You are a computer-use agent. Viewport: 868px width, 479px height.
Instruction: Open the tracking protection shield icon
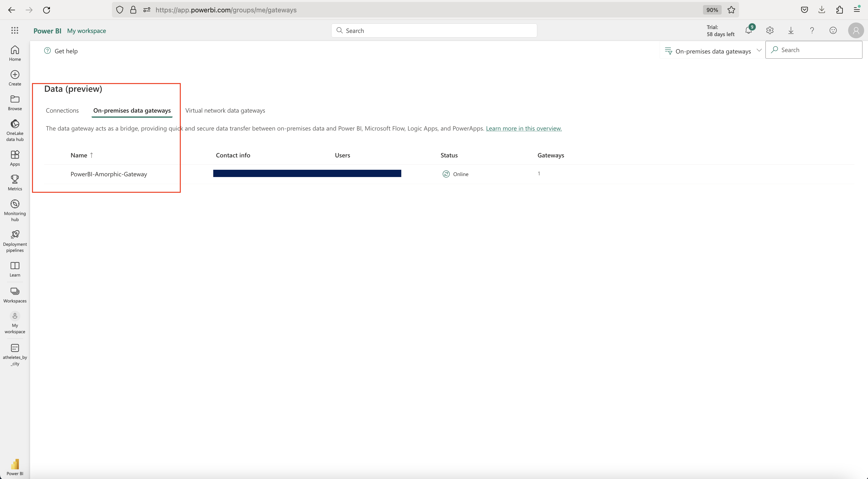click(x=120, y=10)
